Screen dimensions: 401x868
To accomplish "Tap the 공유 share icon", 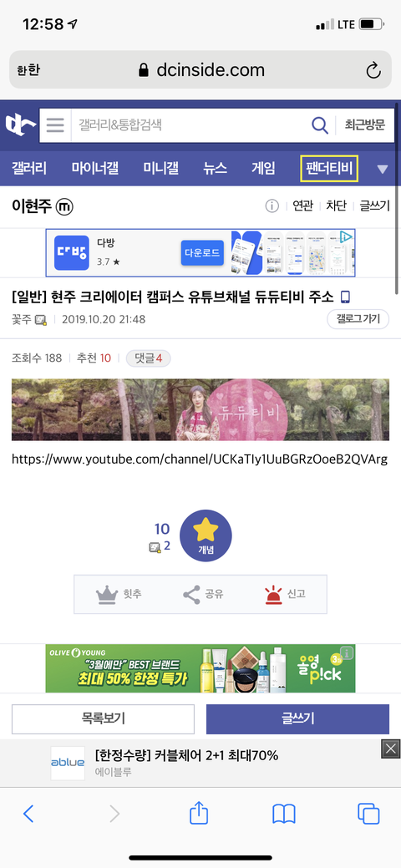I will click(x=191, y=595).
